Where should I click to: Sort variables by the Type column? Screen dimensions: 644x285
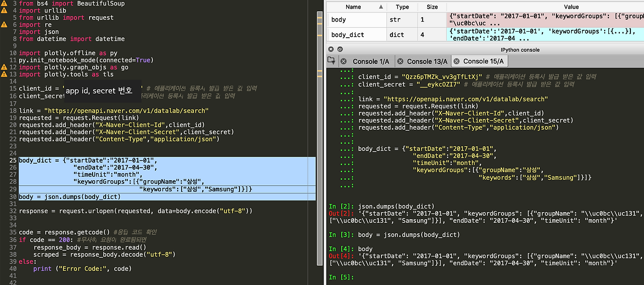(x=403, y=7)
